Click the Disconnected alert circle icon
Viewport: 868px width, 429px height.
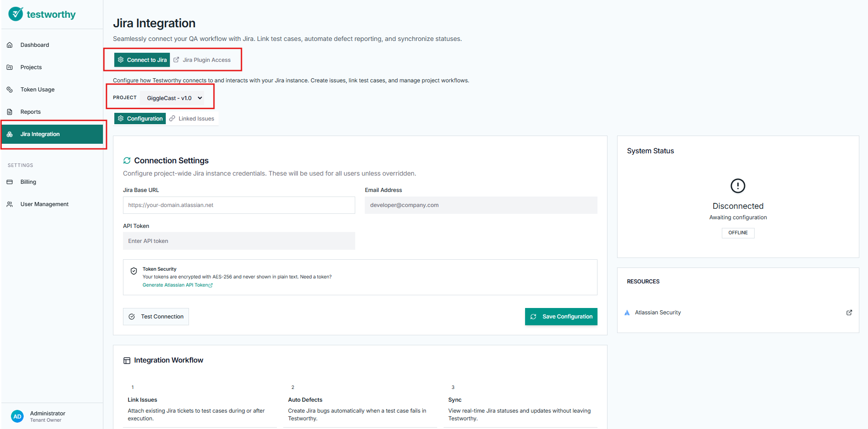[738, 186]
